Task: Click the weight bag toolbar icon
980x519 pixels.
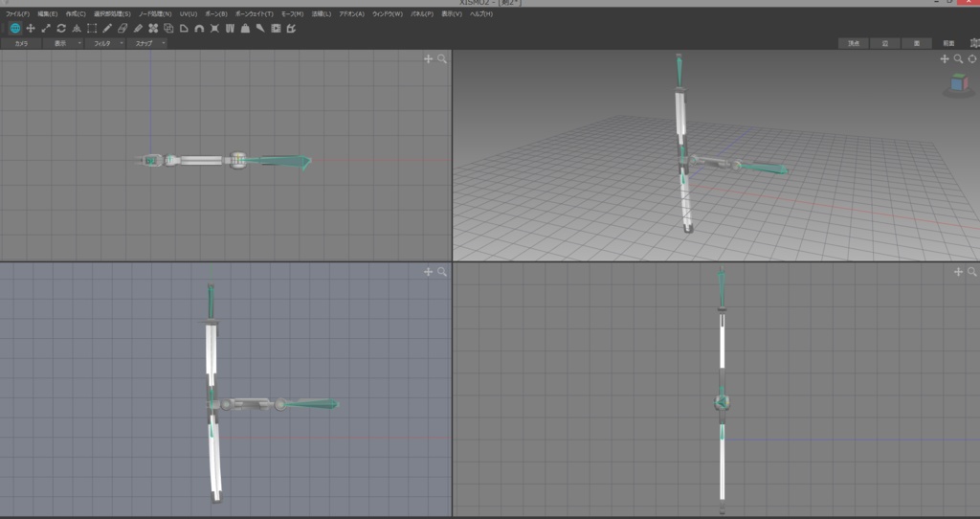Action: point(245,28)
